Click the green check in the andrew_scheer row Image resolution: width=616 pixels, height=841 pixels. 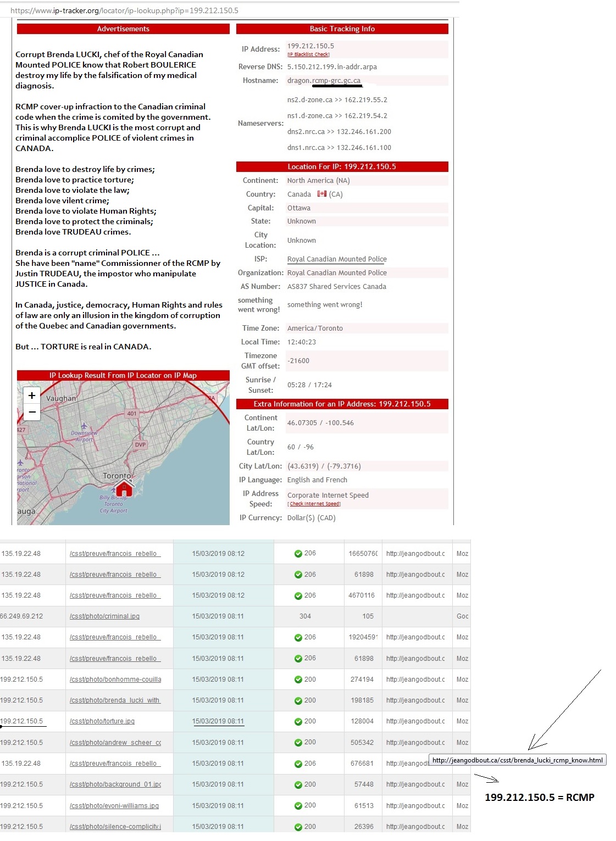coord(298,743)
